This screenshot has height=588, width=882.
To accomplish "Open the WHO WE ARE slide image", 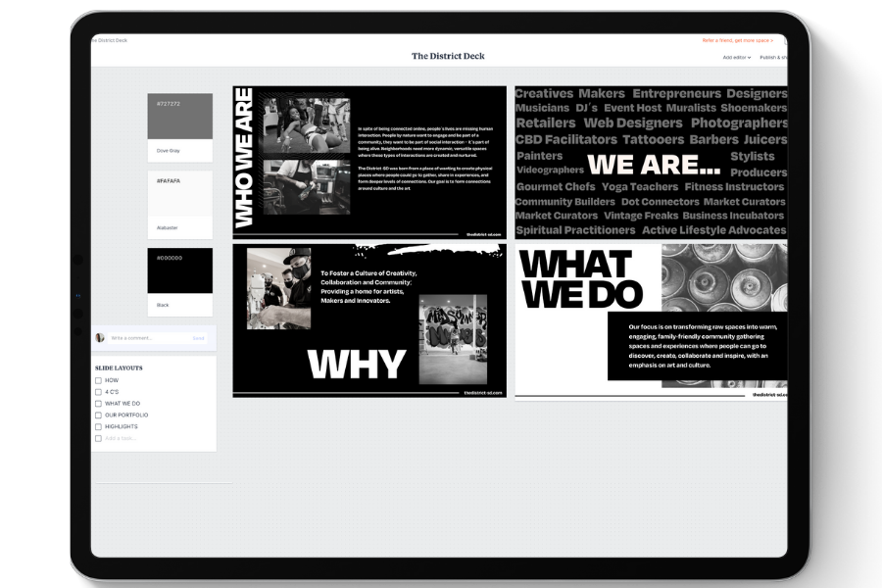I will (369, 162).
